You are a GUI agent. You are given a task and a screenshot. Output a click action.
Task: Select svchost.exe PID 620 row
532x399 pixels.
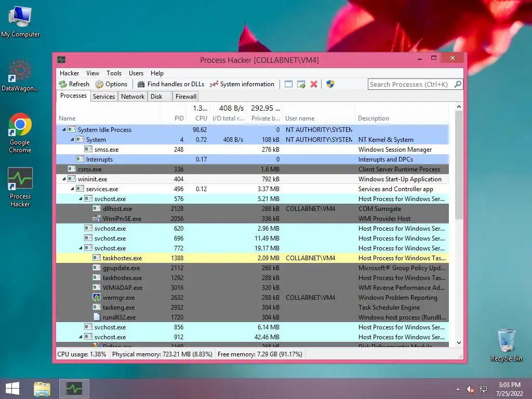tap(252, 229)
